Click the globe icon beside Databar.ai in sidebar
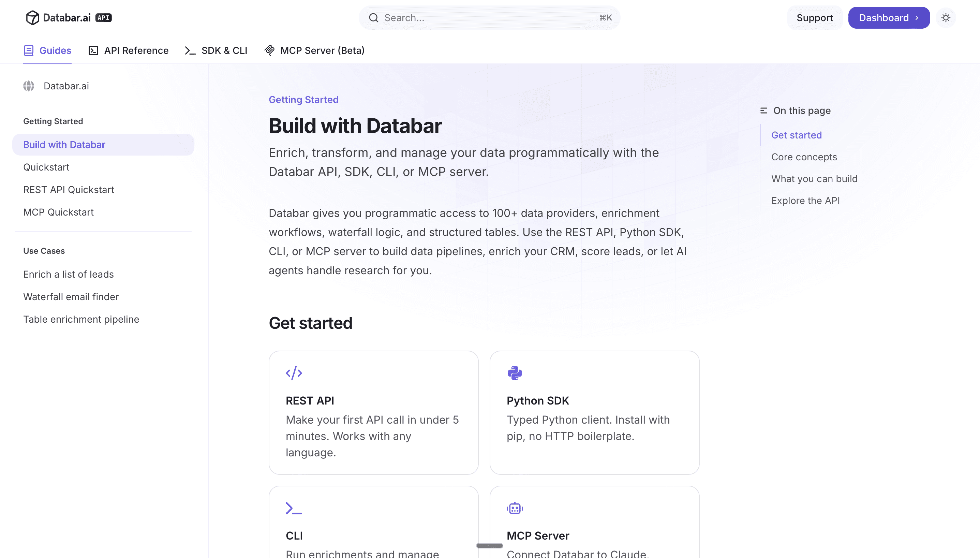 pyautogui.click(x=29, y=86)
